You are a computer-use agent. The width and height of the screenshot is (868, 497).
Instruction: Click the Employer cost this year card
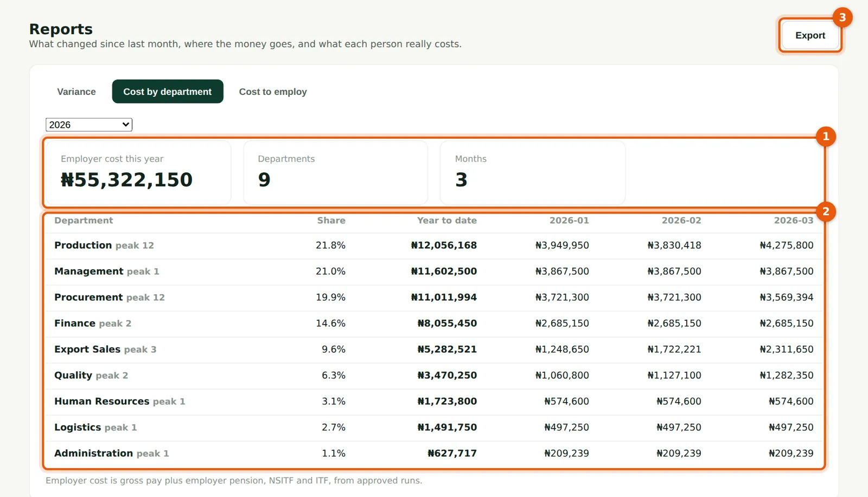coord(138,173)
